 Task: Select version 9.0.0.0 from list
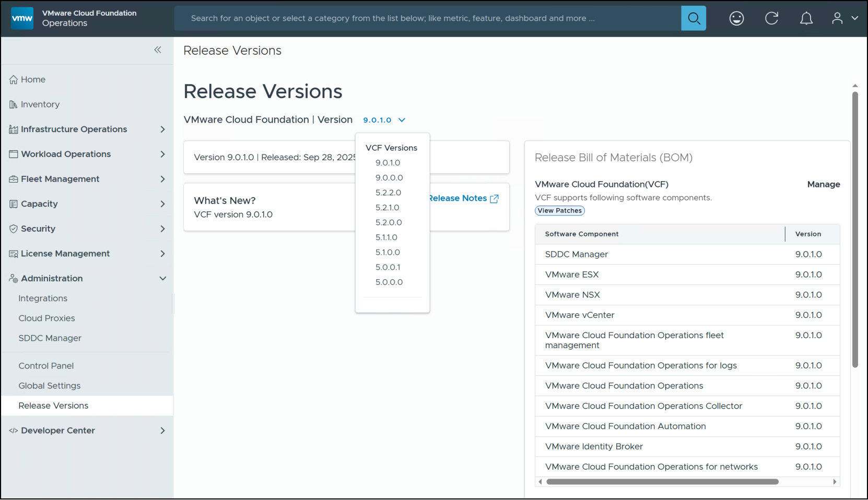[389, 178]
